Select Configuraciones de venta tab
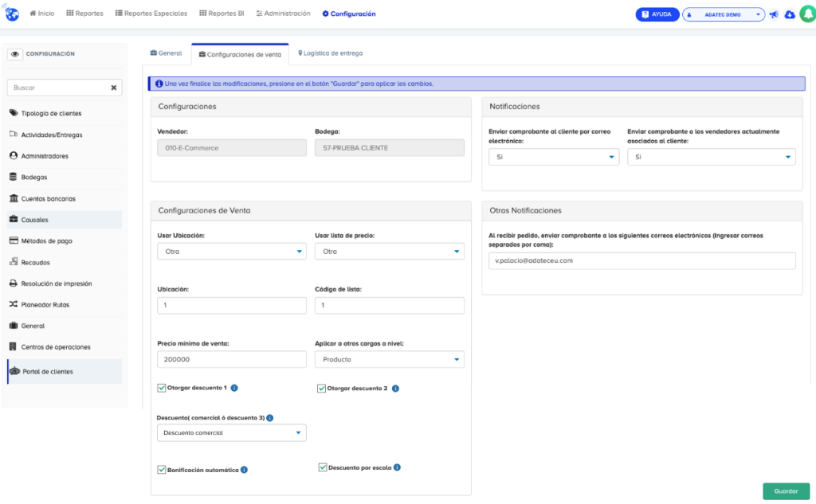Screen dimensions: 816x504 point(240,54)
